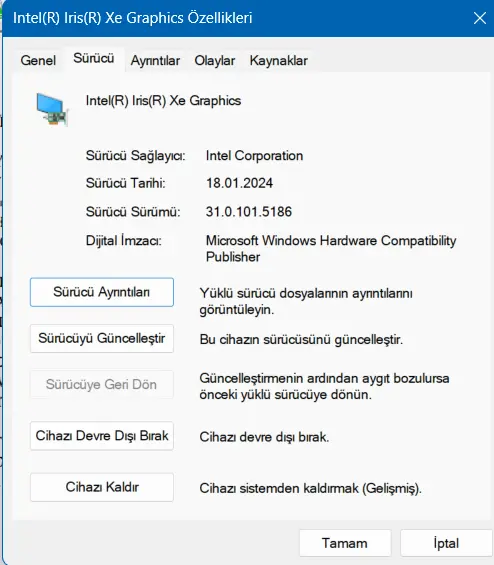Click the Sürücü Sağlayıcı label
The width and height of the screenshot is (494, 565).
(135, 156)
